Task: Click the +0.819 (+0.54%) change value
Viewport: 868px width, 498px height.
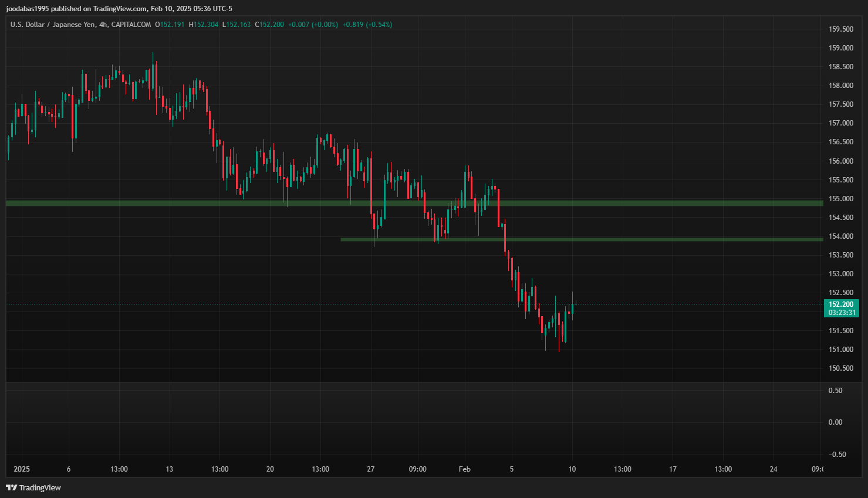Action: [367, 25]
